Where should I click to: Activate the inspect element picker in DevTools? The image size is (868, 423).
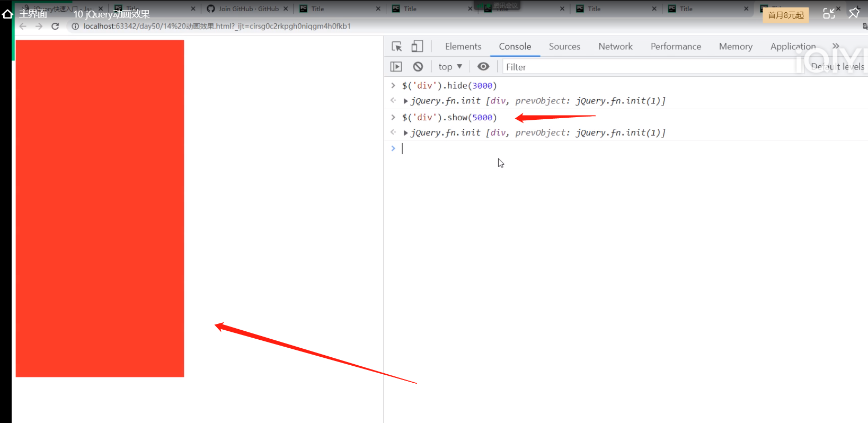(397, 47)
